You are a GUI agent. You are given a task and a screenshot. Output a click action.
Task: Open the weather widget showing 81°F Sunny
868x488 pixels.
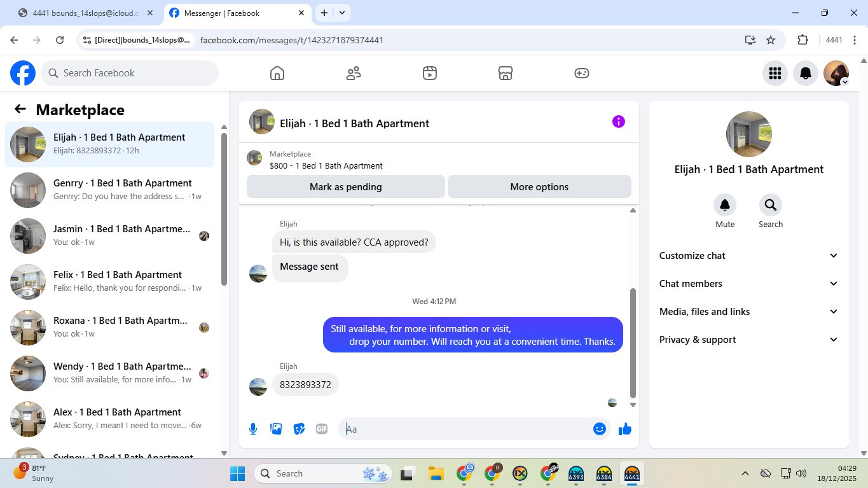pos(35,473)
